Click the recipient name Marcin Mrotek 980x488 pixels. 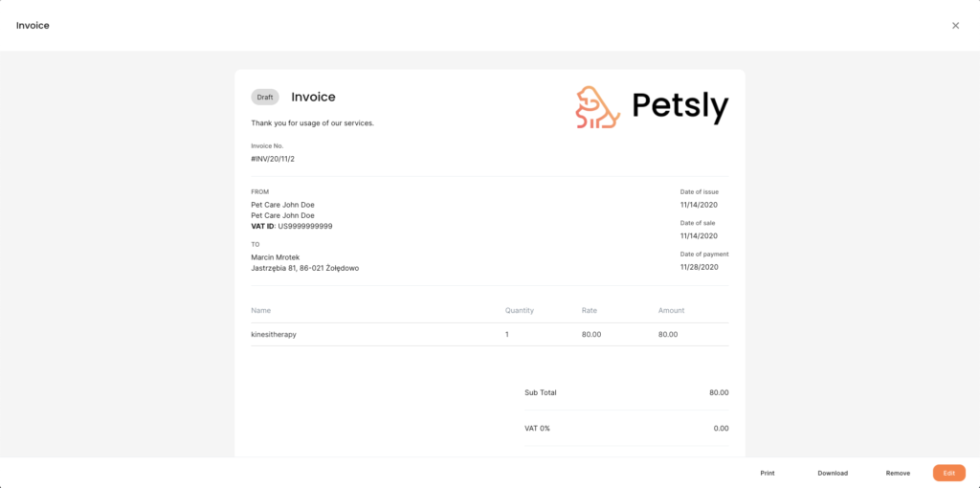[276, 257]
